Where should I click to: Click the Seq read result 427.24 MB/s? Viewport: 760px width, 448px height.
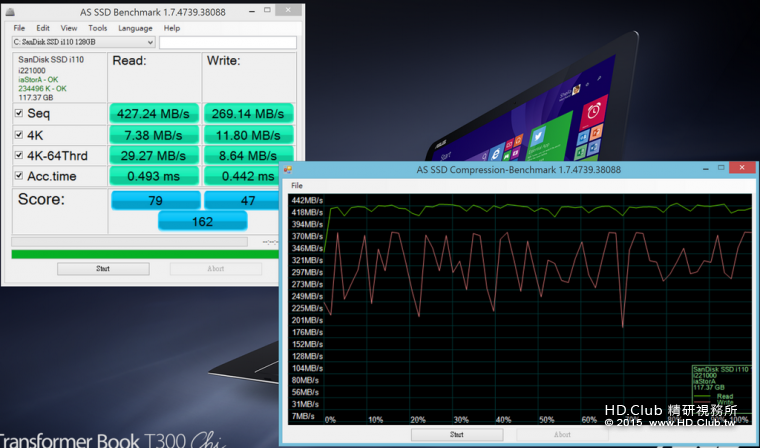click(154, 113)
